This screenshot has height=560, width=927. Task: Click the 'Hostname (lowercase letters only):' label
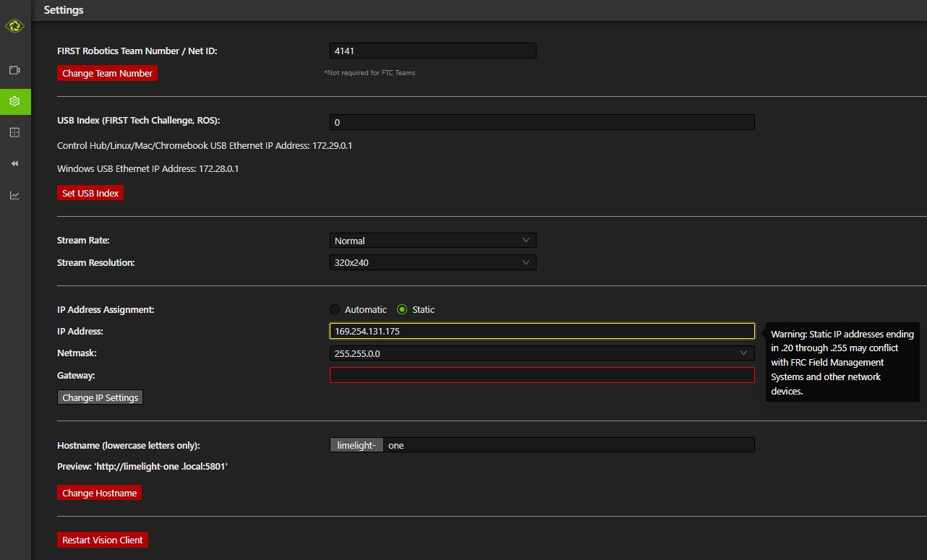click(129, 445)
